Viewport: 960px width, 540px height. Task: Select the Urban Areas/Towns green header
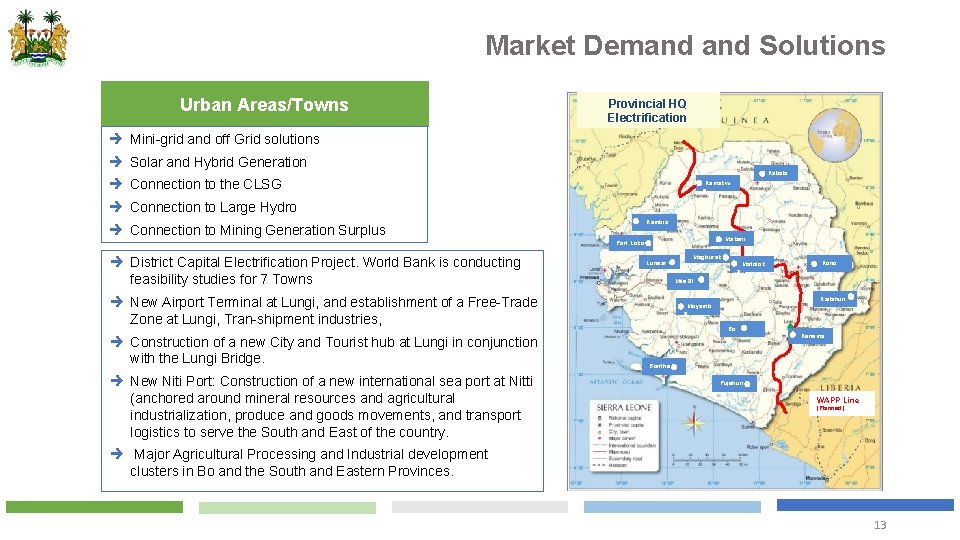264,104
